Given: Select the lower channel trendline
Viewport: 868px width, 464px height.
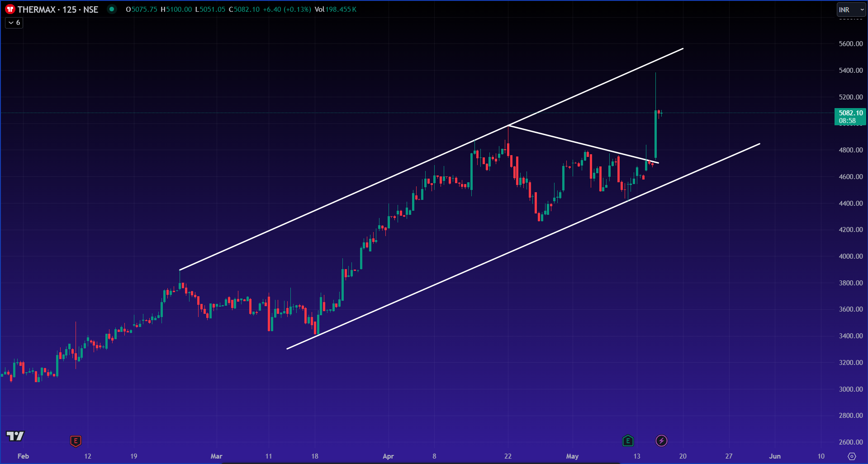Looking at the screenshot, I should (523, 246).
